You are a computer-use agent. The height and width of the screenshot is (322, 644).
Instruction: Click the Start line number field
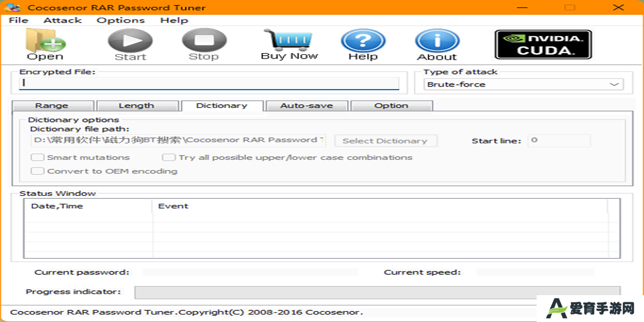click(559, 141)
